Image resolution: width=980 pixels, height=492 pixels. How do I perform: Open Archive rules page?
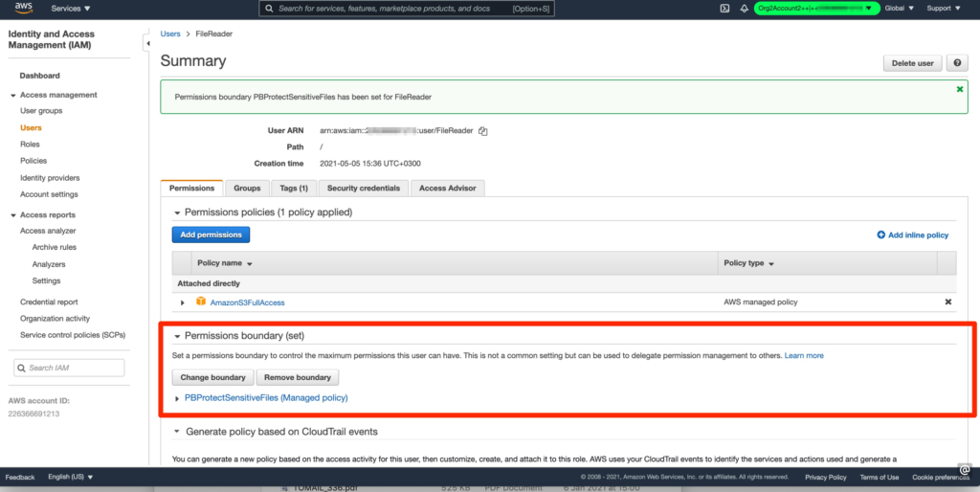pos(55,248)
